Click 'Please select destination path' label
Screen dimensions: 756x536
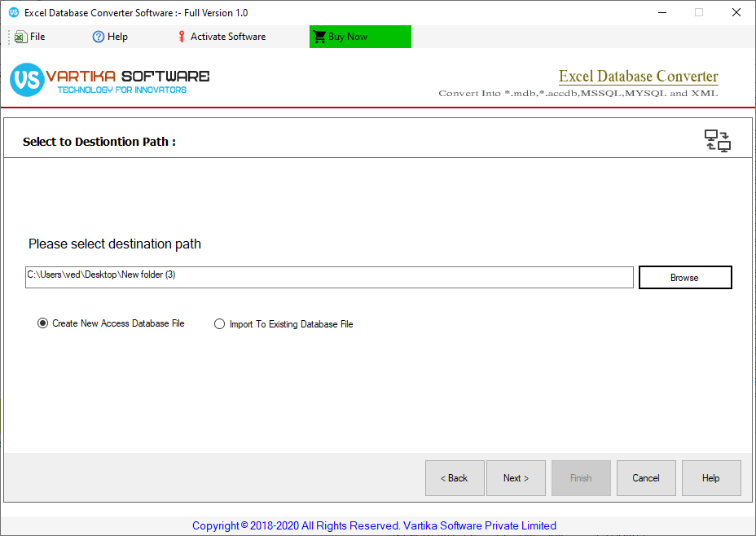[x=115, y=244]
